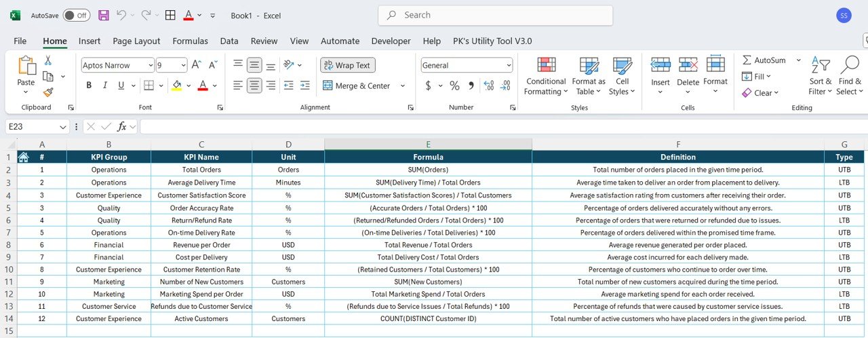Click the Insert Function fx icon
Screen dimensions: 868x338
pos(122,126)
